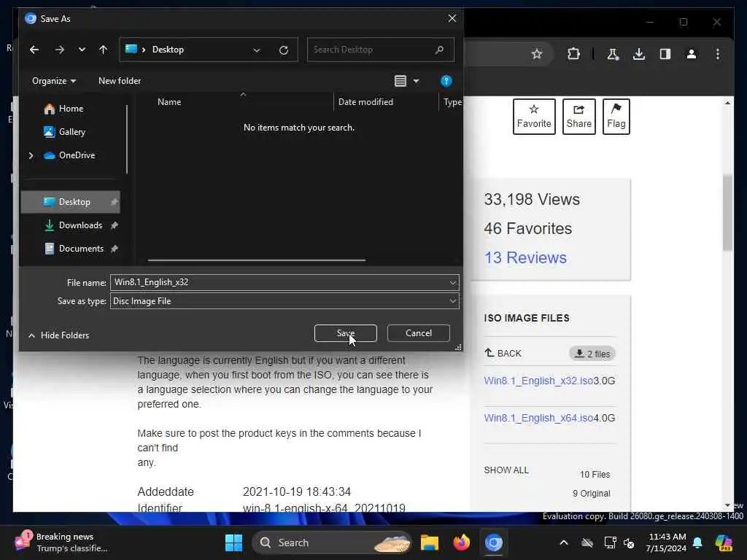Click the browser page vertical scrollbar
747x560 pixels.
coord(727,214)
